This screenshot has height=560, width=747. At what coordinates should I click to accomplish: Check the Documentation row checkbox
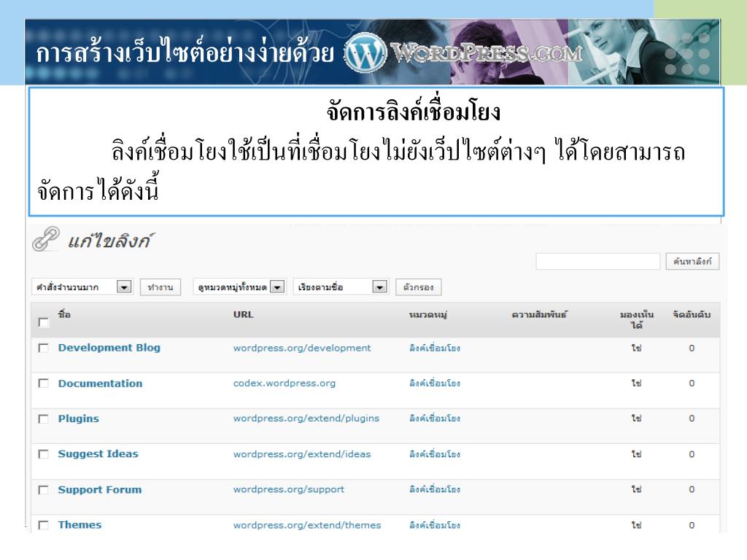coord(43,384)
